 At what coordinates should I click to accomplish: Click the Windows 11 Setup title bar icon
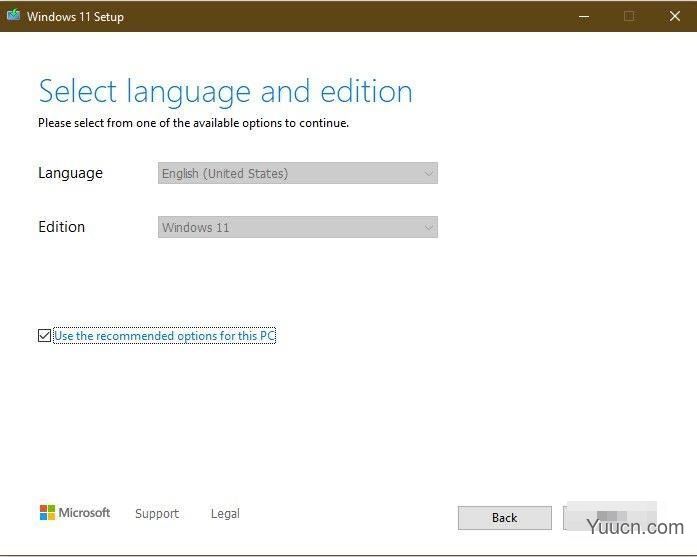pyautogui.click(x=13, y=16)
